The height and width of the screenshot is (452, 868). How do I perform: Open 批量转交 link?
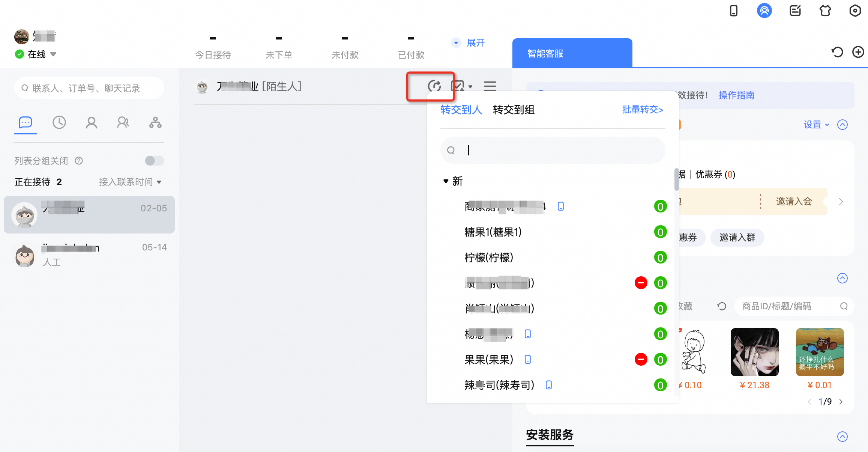click(643, 110)
